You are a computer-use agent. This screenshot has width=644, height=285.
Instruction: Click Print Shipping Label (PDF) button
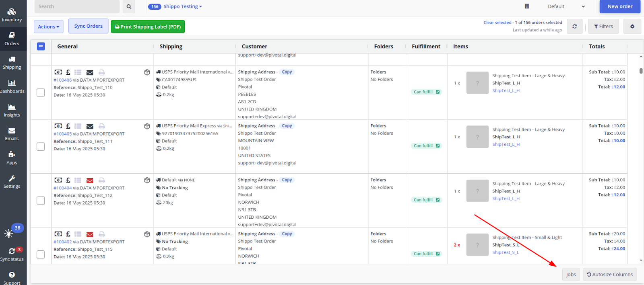(x=148, y=27)
